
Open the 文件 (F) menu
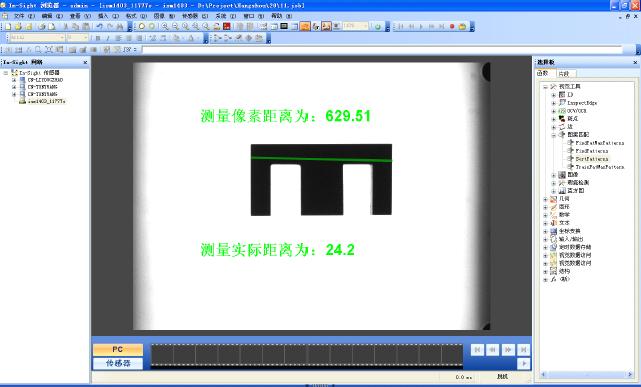point(24,16)
